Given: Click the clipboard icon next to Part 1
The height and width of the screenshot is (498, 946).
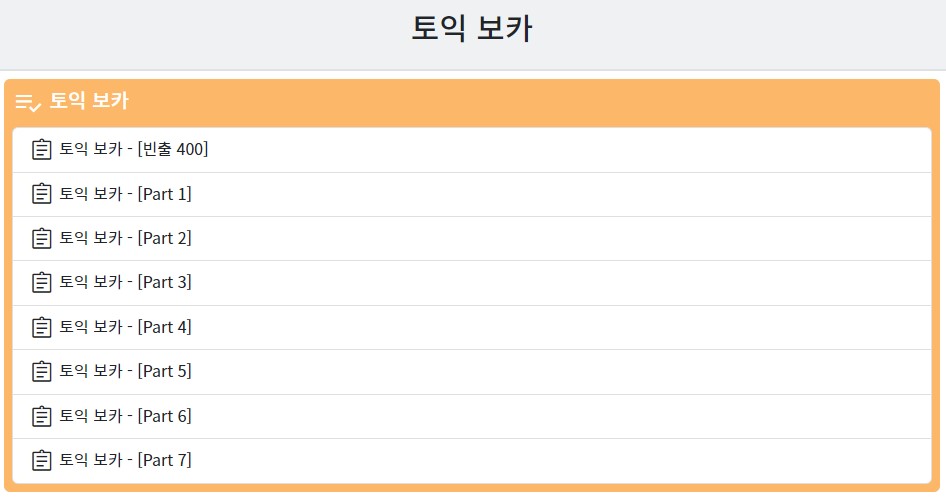Looking at the screenshot, I should [x=42, y=194].
